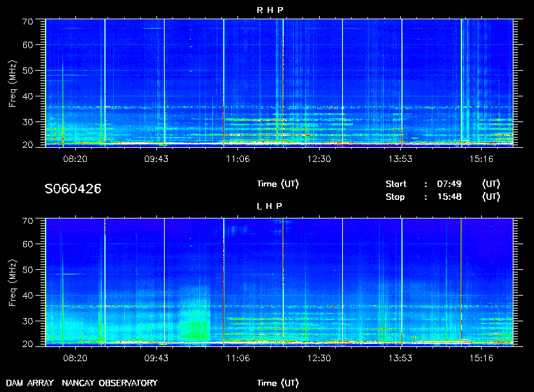Click inside the LHP spectrogram plot
The width and height of the screenshot is (534, 392).
coord(279,282)
